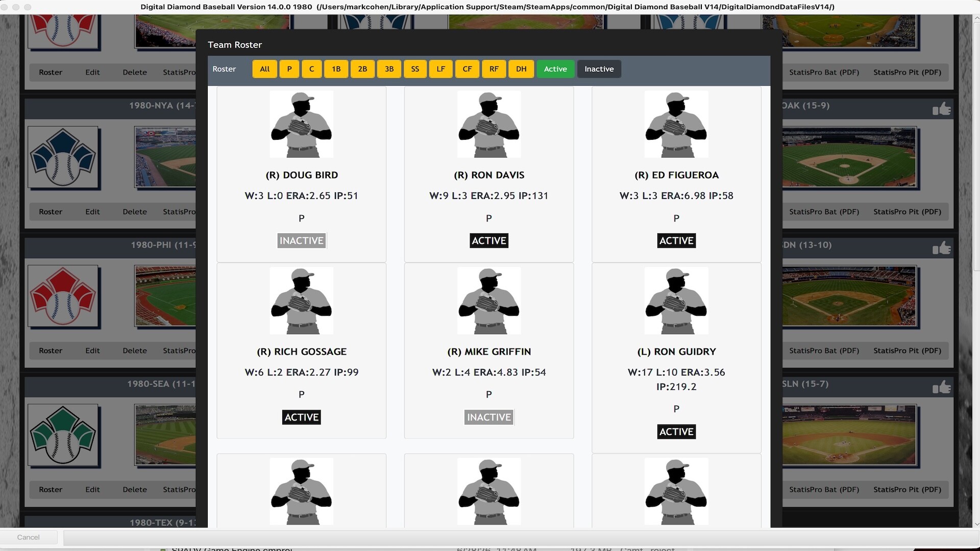Screen dimensions: 980x551
Task: Click the page vertical scrollbar down arrow
Action: pyautogui.click(x=976, y=524)
